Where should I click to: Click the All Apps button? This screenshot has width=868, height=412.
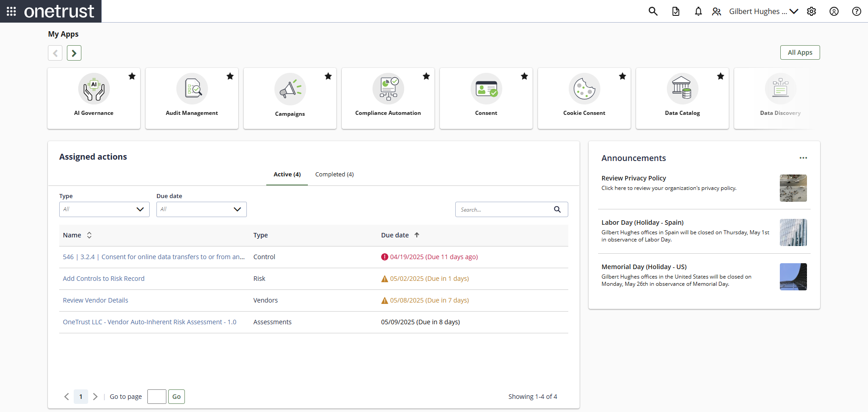click(800, 52)
